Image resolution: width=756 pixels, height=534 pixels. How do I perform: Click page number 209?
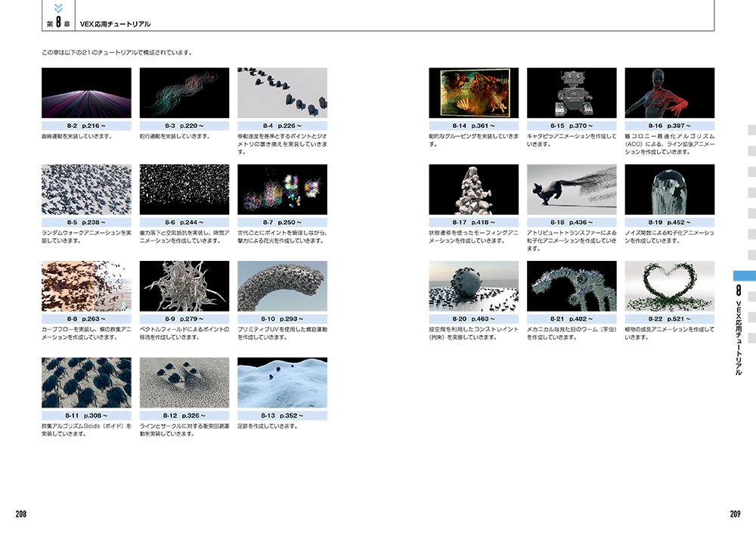[x=735, y=514]
